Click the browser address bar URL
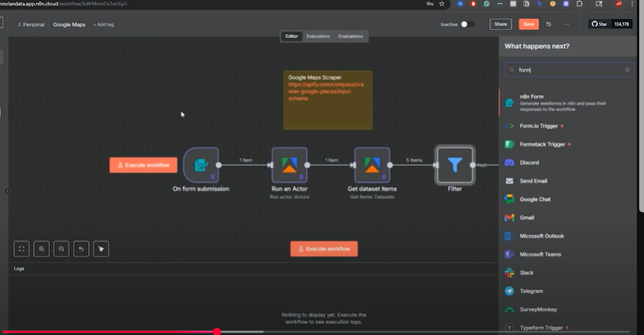 63,4
